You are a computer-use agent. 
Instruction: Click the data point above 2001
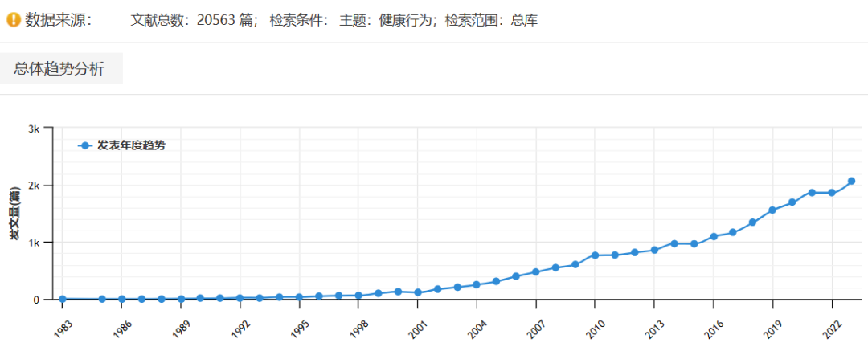pos(417,292)
